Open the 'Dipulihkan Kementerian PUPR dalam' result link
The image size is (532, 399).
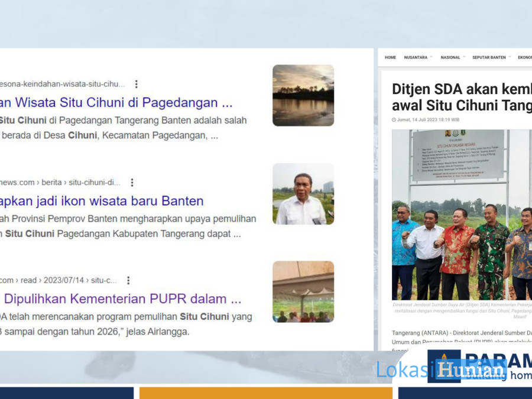pyautogui.click(x=121, y=299)
